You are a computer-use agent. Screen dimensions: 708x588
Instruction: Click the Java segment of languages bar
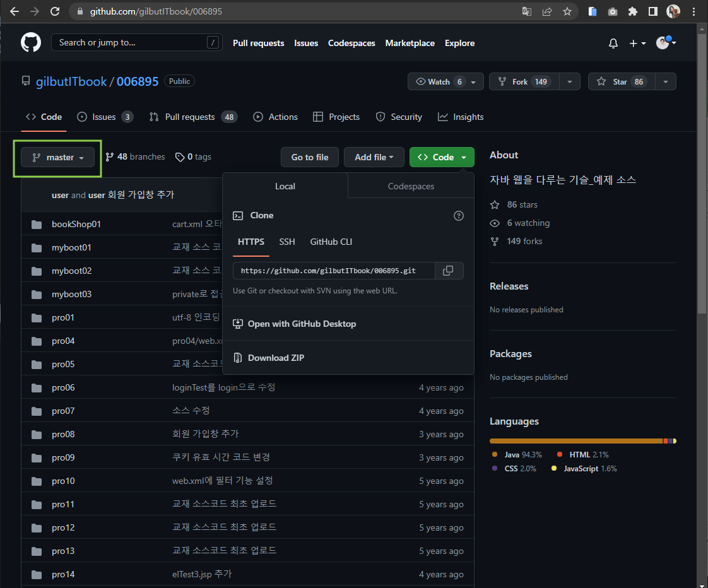pyautogui.click(x=576, y=441)
